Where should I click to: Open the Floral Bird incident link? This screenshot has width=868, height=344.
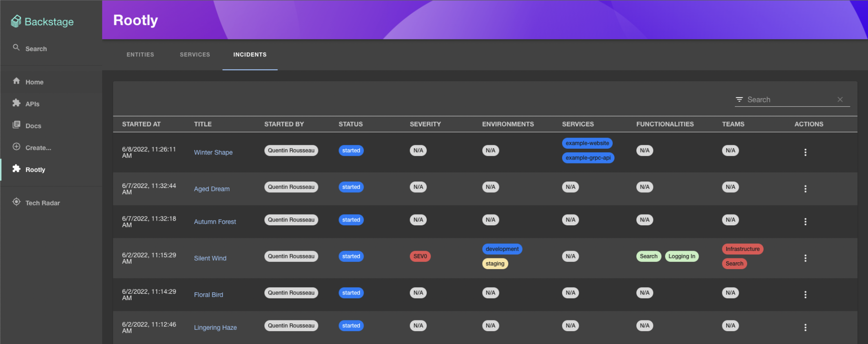tap(208, 295)
